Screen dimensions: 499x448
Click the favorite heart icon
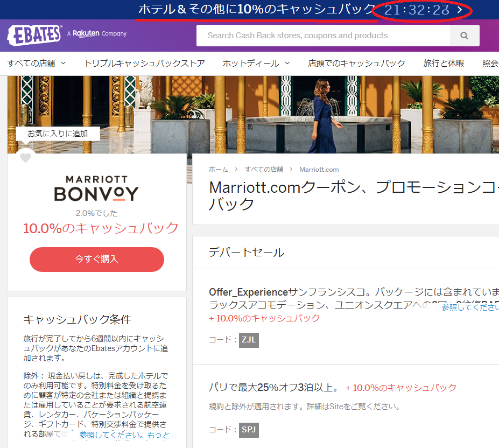pyautogui.click(x=25, y=157)
